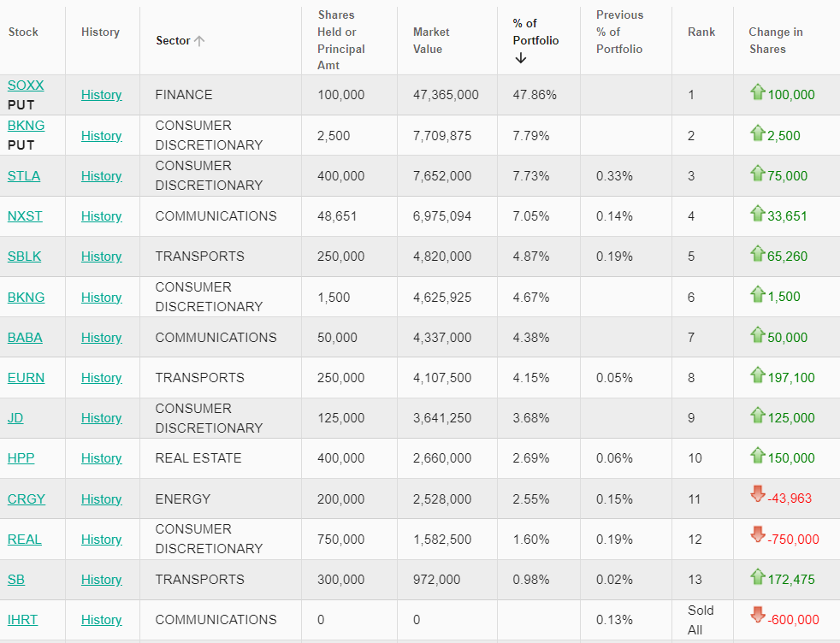Click green up arrow beside 65,260 change

758,253
